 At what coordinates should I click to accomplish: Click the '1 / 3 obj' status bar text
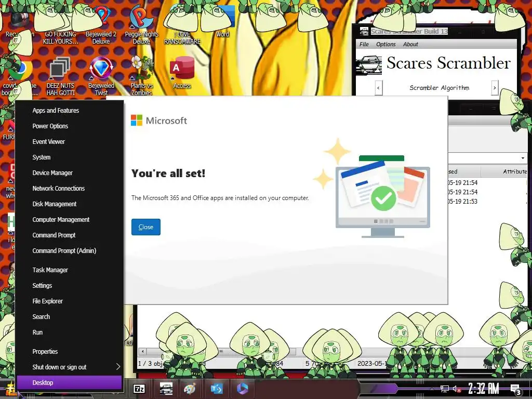click(x=151, y=363)
